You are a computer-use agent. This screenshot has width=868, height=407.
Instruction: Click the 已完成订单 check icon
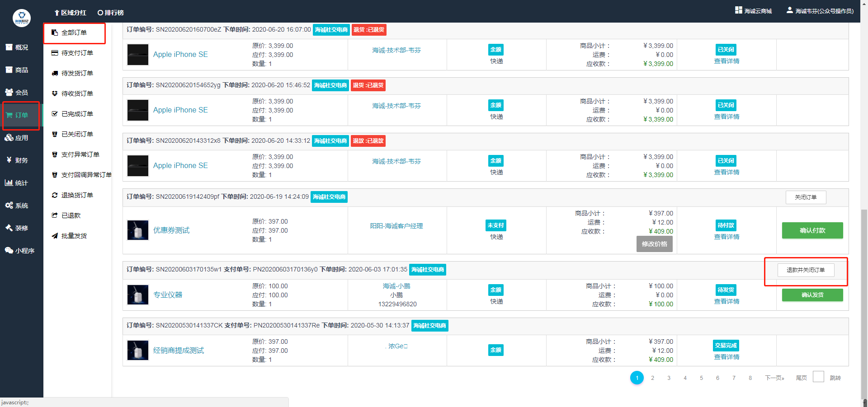click(x=55, y=114)
